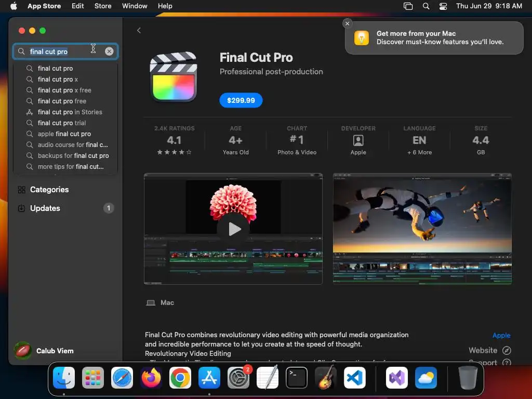
Task: Select suggestion "final cut pro x free"
Action: [64, 90]
